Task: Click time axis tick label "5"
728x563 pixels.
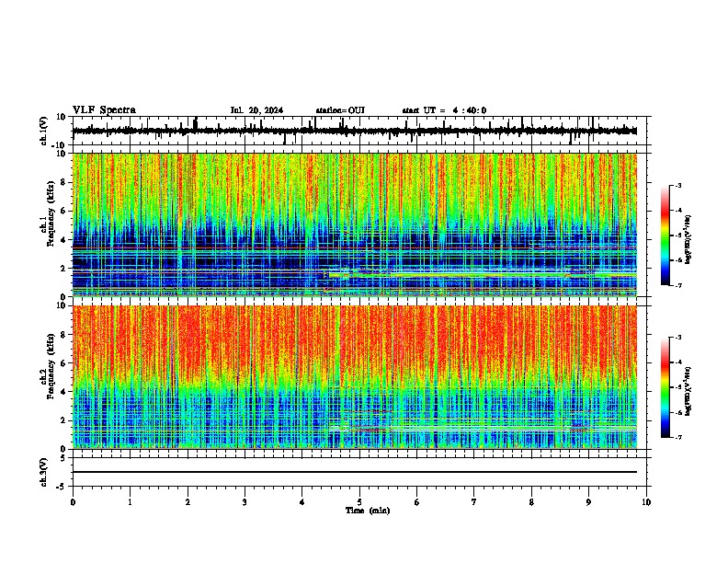Action: 359,502
